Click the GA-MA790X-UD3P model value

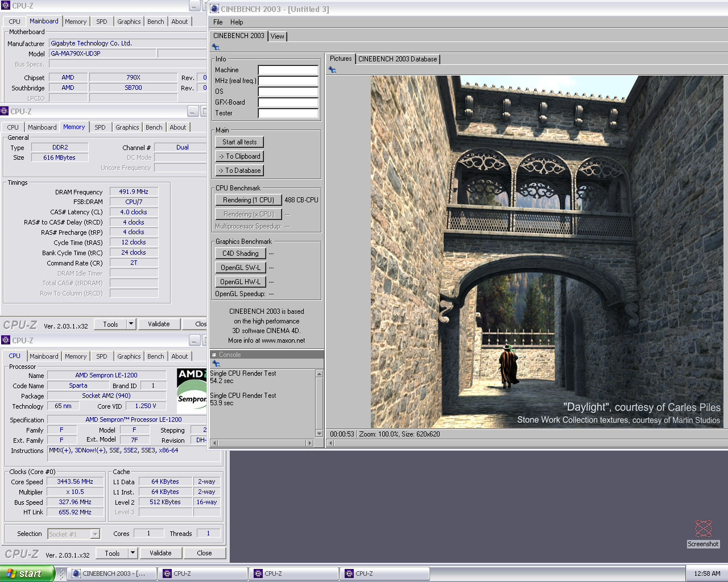click(x=102, y=53)
